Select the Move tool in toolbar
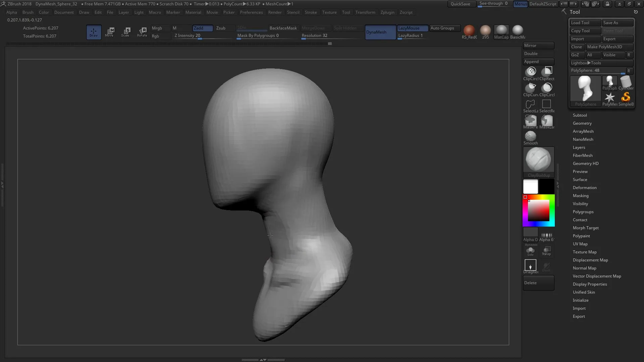The height and width of the screenshot is (362, 644). coord(110,32)
